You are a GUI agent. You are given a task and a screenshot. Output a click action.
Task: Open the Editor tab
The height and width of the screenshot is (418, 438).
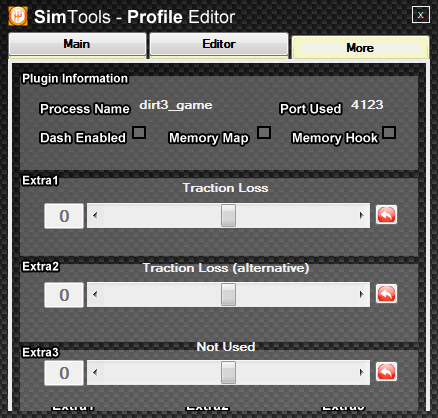click(219, 44)
